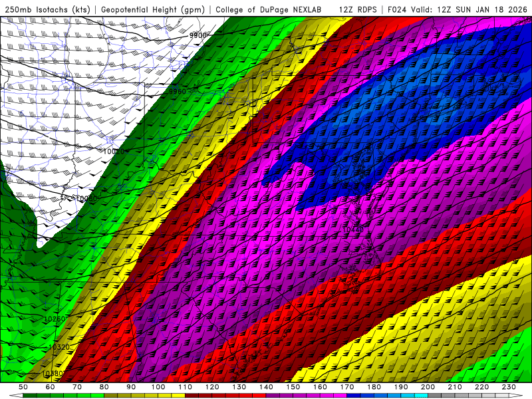Screen dimensions: 532x399
Task: Click the "F024" forecast hour label
Action: [x=397, y=9]
